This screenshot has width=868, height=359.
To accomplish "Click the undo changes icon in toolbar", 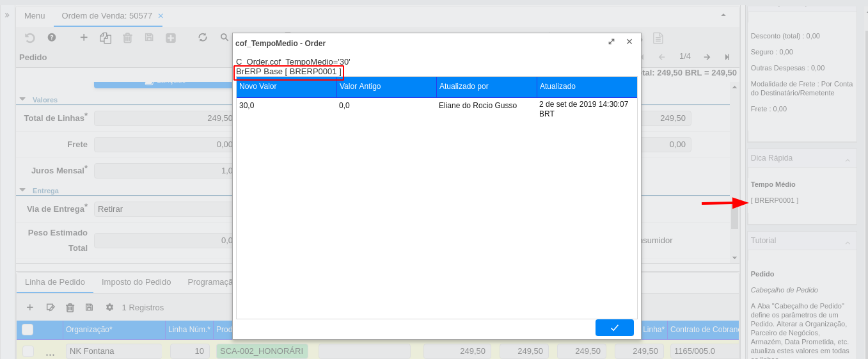I will (x=30, y=38).
